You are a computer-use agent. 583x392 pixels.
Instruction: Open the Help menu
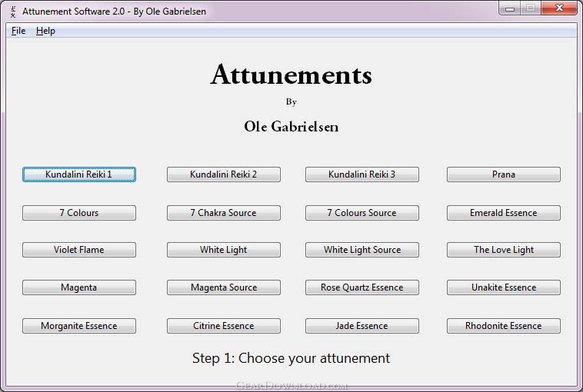pyautogui.click(x=45, y=31)
